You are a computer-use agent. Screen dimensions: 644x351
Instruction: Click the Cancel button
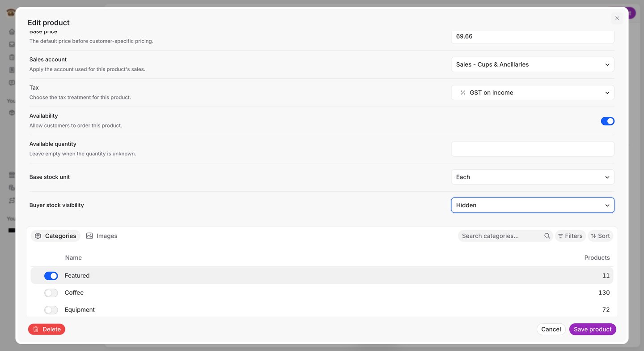551,330
